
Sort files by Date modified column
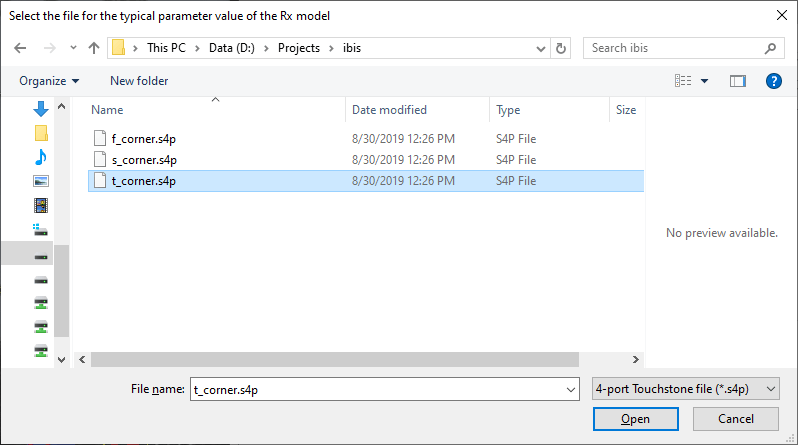[x=389, y=110]
